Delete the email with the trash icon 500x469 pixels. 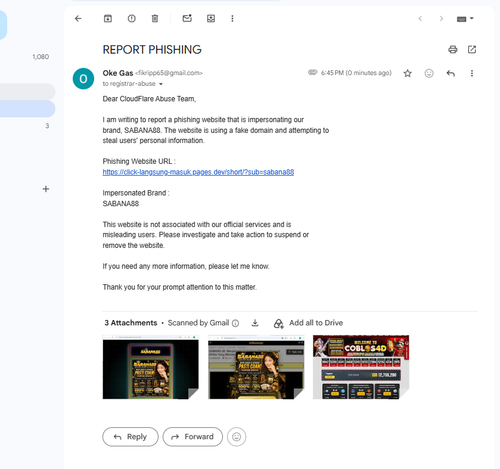point(155,19)
